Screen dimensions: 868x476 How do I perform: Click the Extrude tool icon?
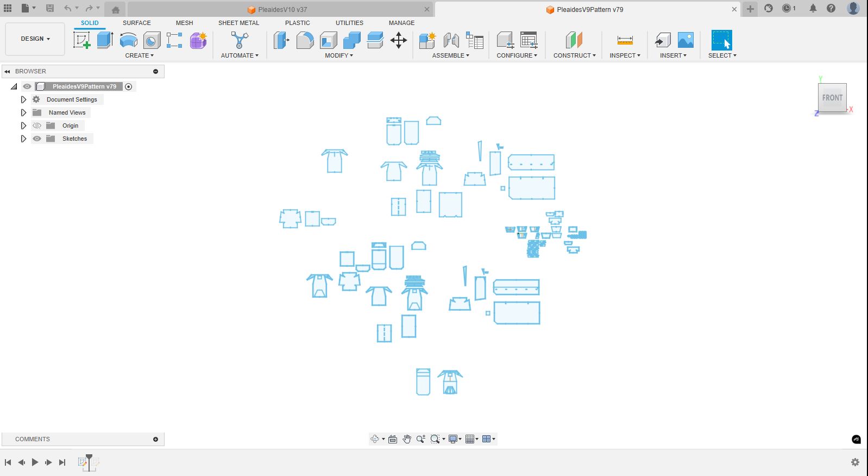tap(105, 40)
